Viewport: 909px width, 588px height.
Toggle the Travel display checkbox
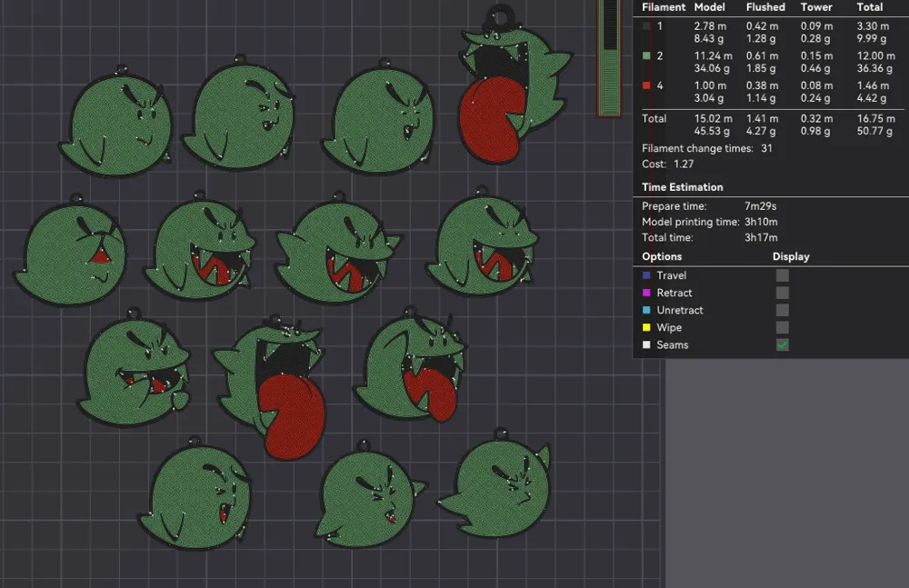tap(782, 275)
